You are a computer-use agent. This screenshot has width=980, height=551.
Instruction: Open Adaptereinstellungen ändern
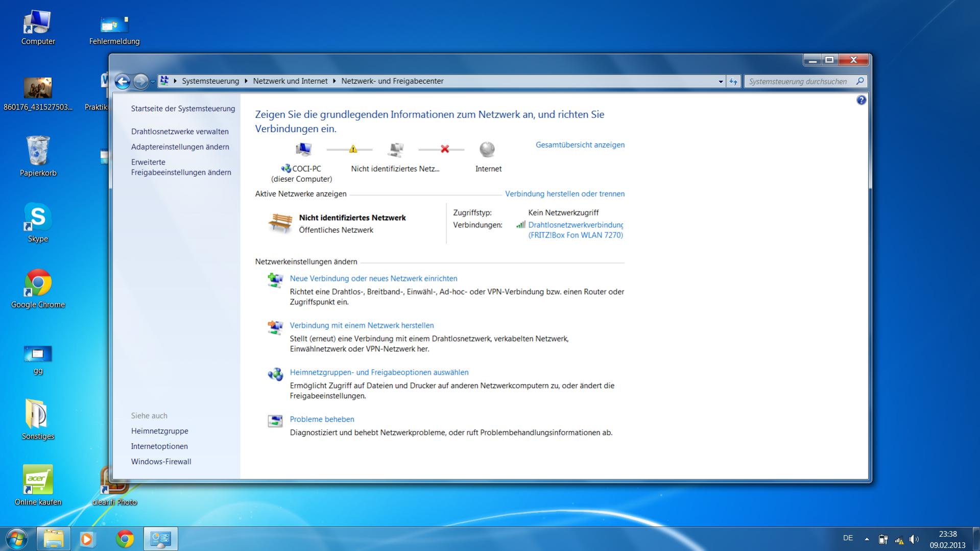tap(180, 147)
